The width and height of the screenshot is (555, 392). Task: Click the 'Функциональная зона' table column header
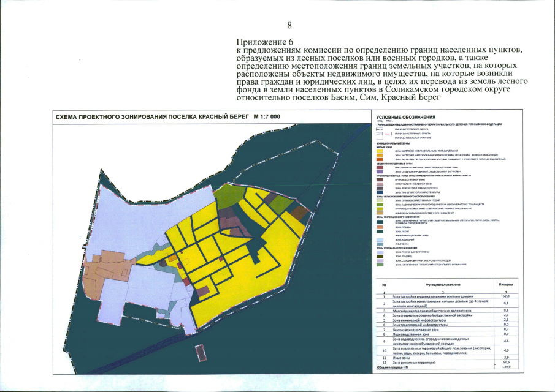click(x=442, y=285)
